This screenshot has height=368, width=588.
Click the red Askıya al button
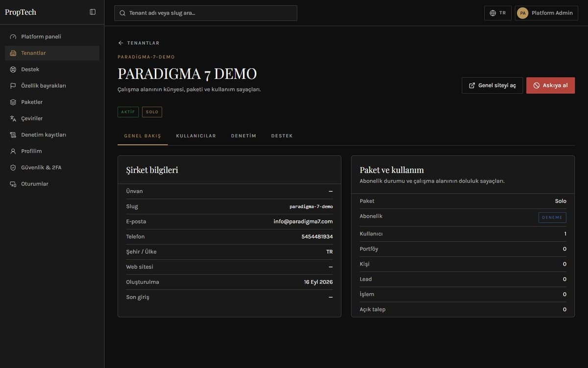pyautogui.click(x=551, y=85)
